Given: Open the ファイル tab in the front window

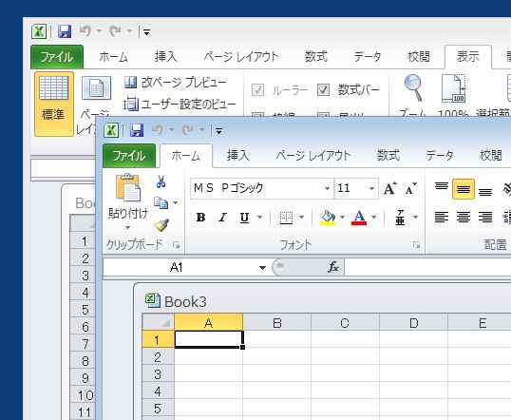Looking at the screenshot, I should pyautogui.click(x=129, y=156).
